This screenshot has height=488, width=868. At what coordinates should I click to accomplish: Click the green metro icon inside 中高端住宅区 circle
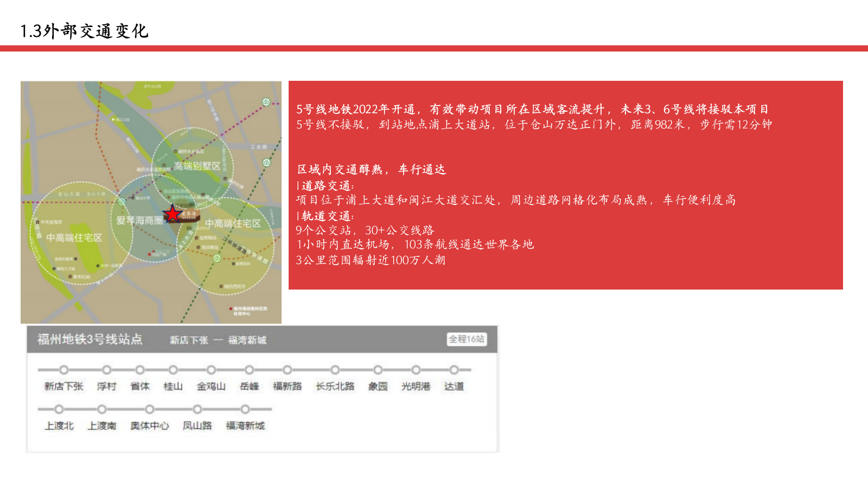coord(216,258)
